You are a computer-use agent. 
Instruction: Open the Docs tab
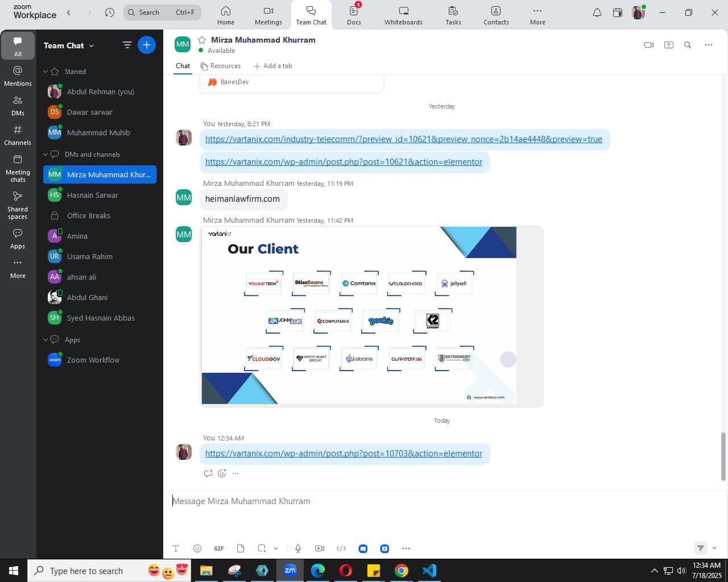(354, 15)
